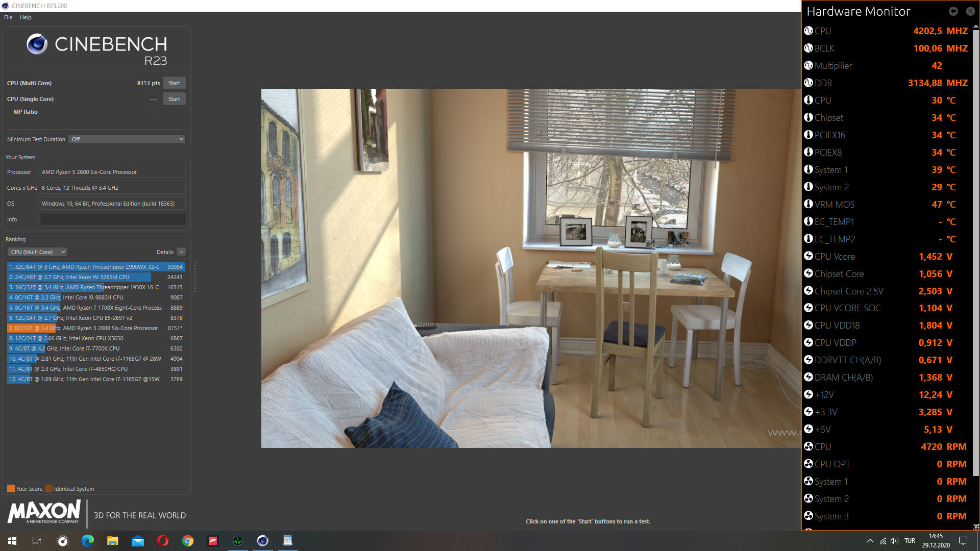Click the 4202,5 MHZ CPU frequency value

(940, 31)
